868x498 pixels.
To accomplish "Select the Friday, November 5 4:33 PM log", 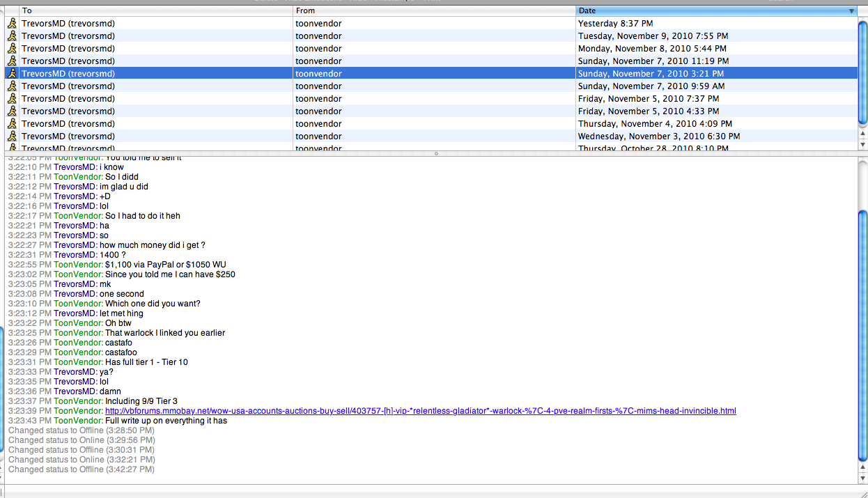I will [431, 111].
